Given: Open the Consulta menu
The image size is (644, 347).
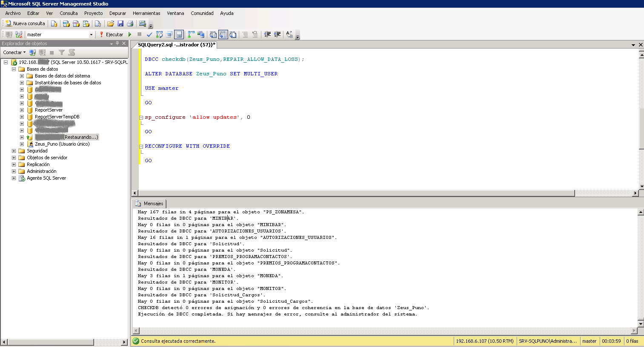Looking at the screenshot, I should 69,13.
